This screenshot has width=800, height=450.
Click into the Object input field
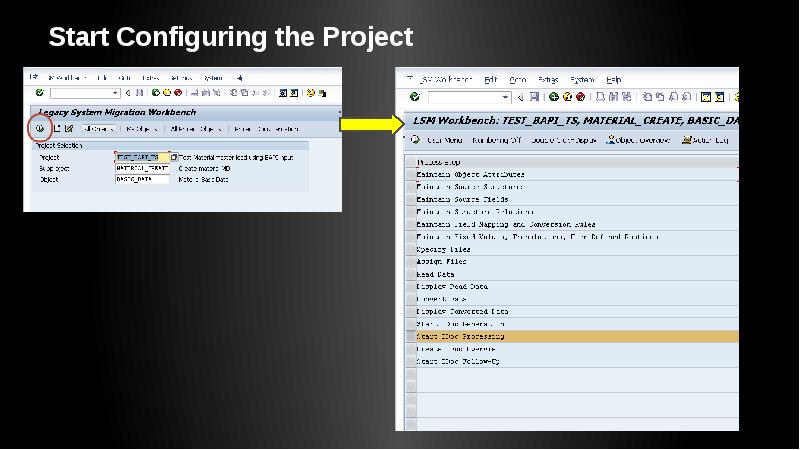point(142,180)
